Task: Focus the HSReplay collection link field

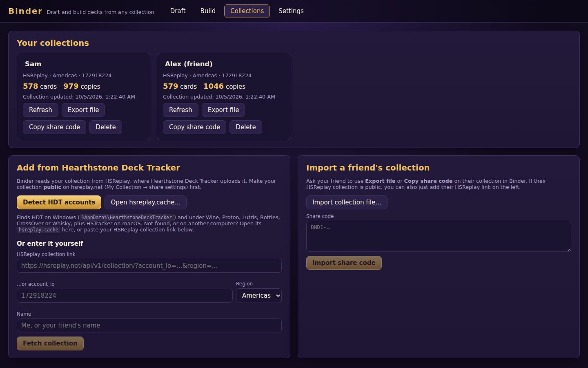Action: pos(149,266)
